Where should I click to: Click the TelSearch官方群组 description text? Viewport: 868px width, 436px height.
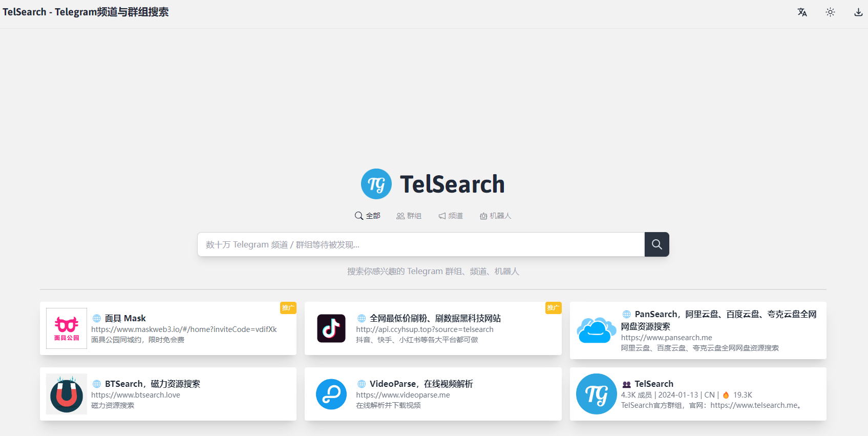tap(711, 405)
